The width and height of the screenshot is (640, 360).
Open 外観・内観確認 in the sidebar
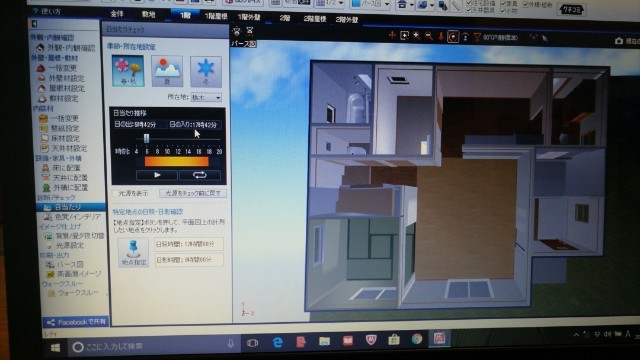coord(66,48)
